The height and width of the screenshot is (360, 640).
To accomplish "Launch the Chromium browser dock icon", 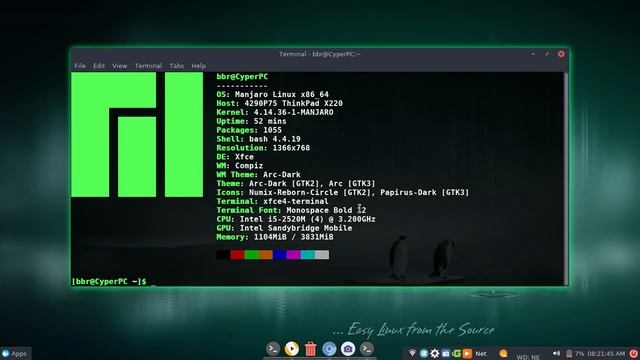I will (329, 349).
